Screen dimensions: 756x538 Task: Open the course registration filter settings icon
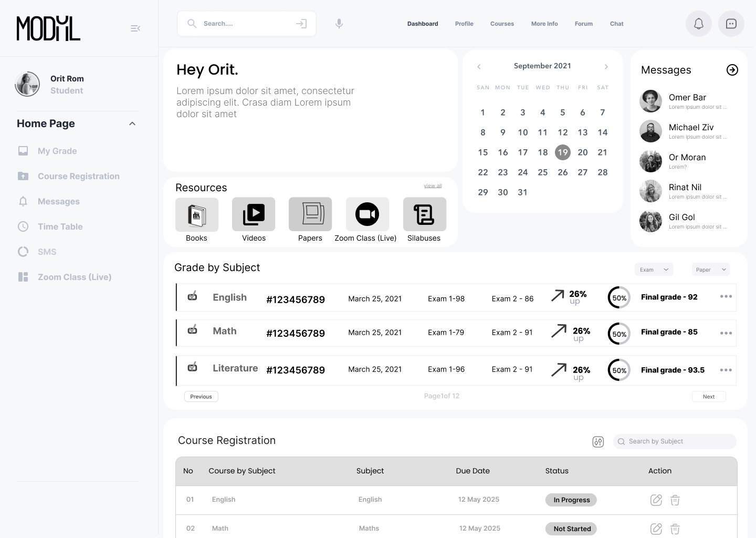598,442
